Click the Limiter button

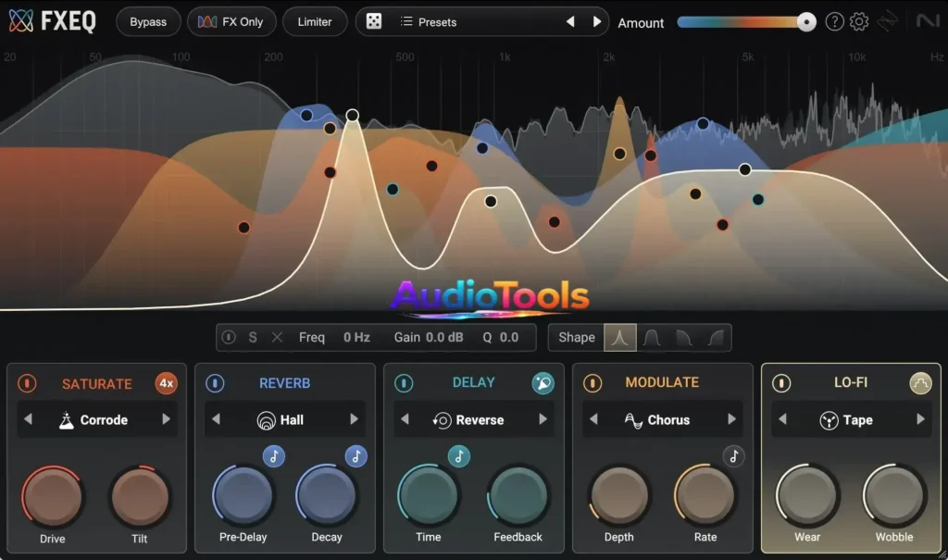(x=315, y=20)
